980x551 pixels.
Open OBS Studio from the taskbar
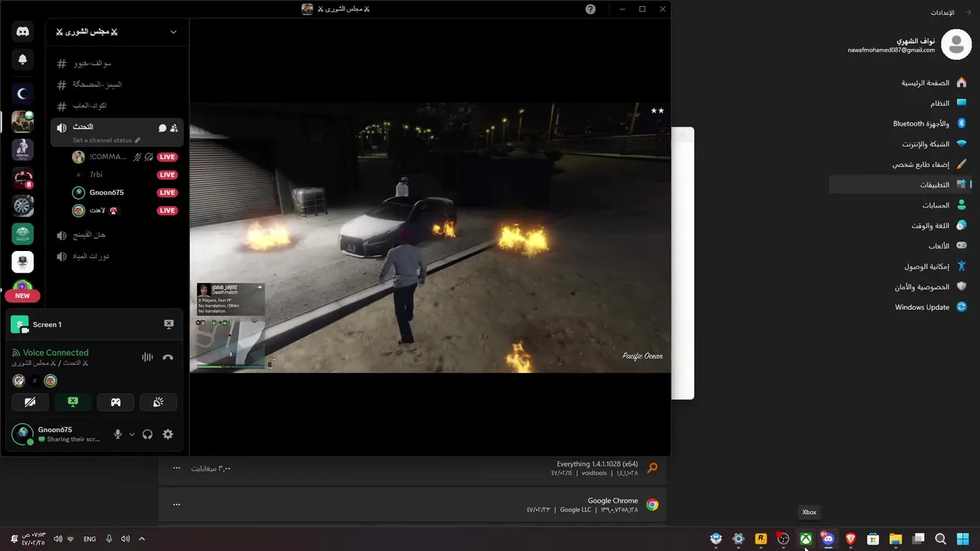[x=783, y=539]
